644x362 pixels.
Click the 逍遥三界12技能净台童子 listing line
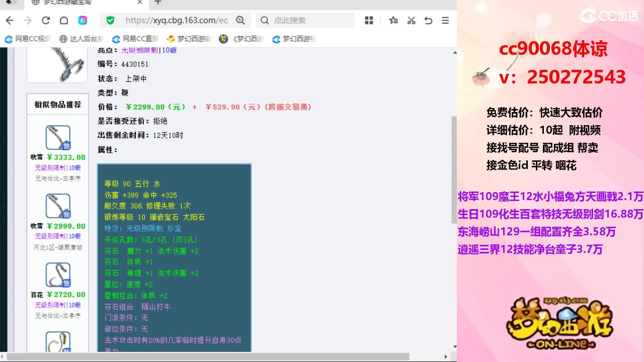click(530, 249)
